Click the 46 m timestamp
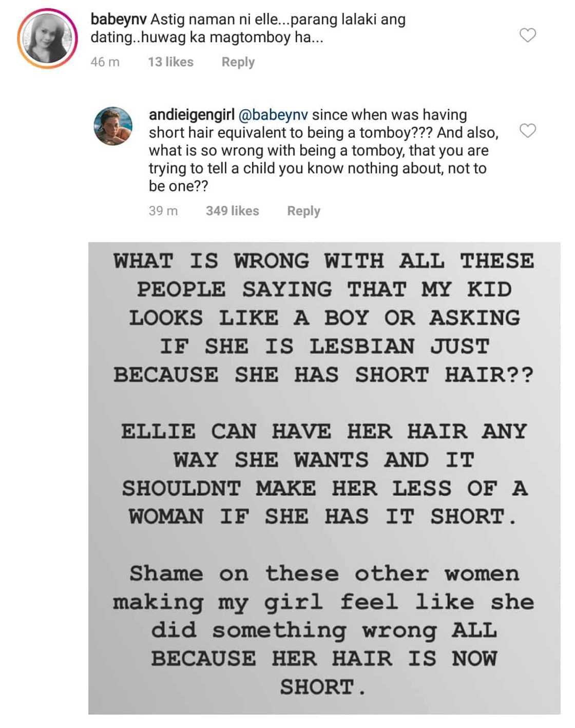575x728 pixels. [105, 62]
